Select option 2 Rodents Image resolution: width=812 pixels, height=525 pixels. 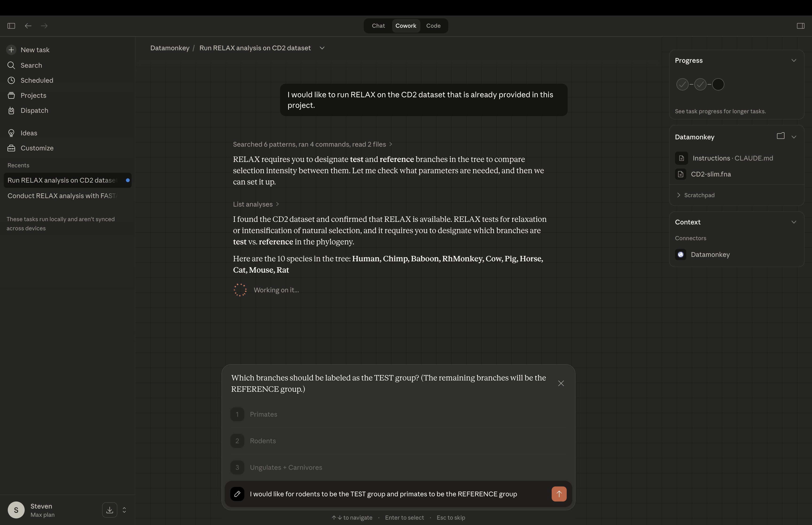[x=263, y=441]
